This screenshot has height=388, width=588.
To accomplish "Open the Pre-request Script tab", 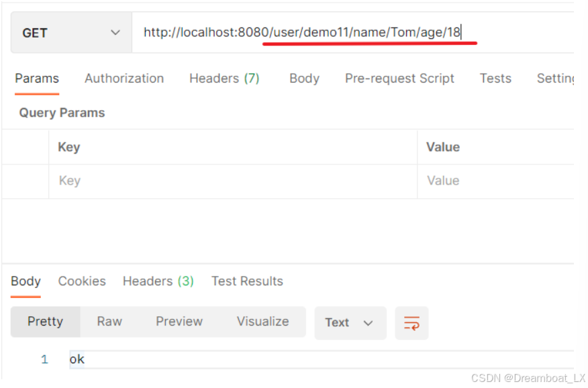I will point(399,79).
